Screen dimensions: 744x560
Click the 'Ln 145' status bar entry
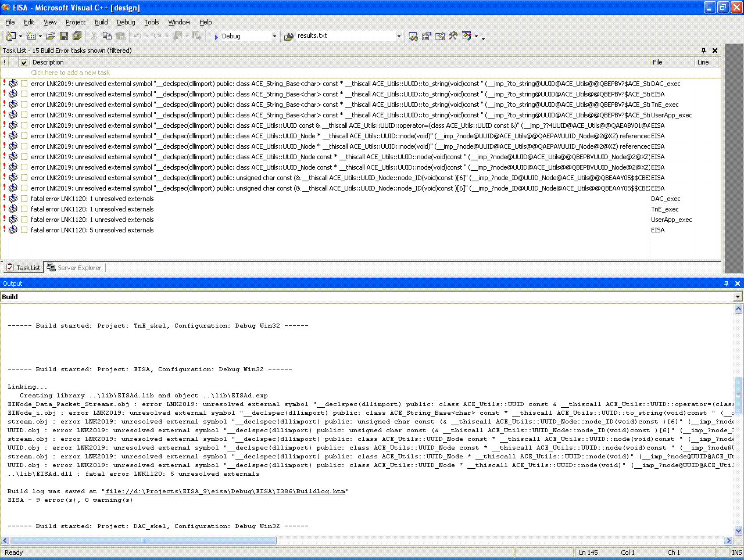[x=588, y=552]
